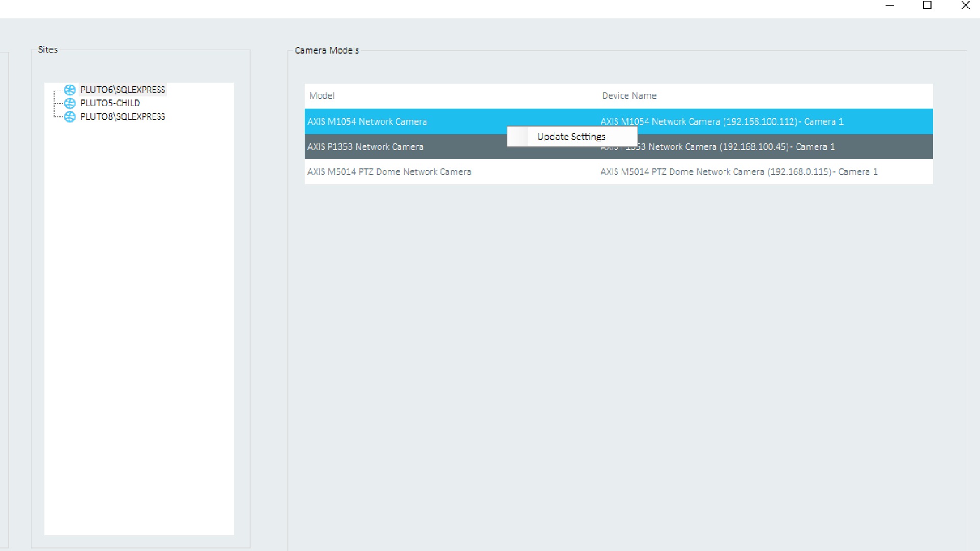Select the AXIS P1353 Network Camera model cell

(365, 147)
